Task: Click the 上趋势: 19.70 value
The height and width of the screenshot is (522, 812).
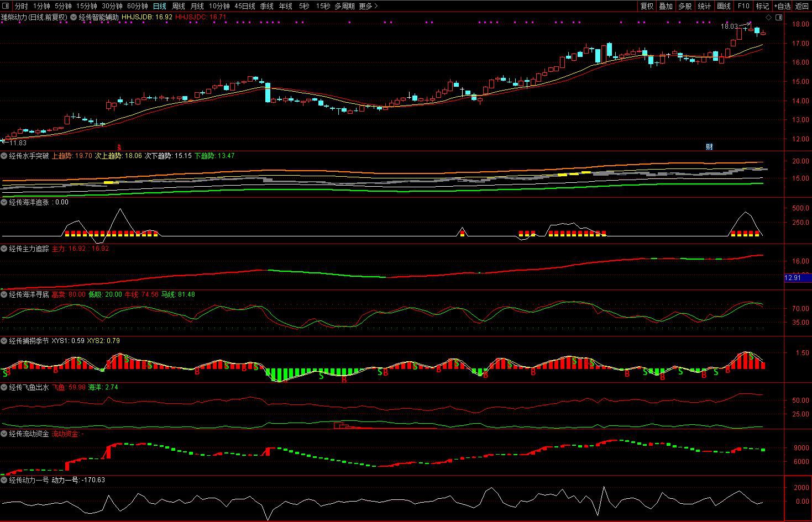Action: [x=72, y=156]
